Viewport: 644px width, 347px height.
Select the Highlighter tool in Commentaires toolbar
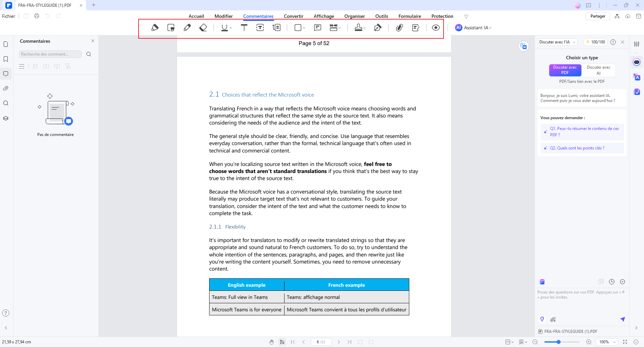tap(155, 28)
